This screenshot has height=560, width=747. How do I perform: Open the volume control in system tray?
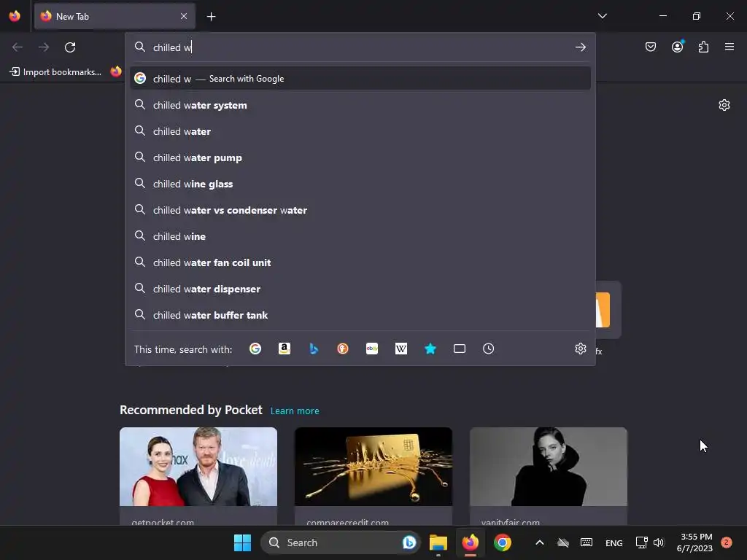659,542
